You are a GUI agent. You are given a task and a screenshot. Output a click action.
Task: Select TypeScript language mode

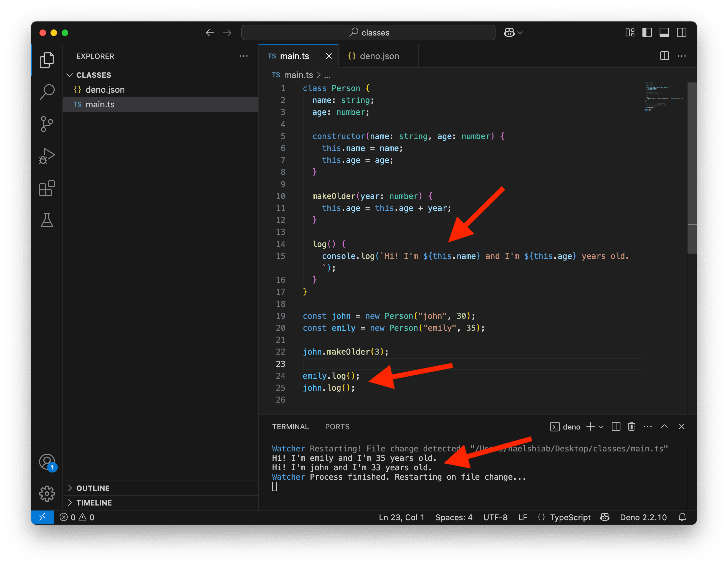tap(570, 517)
